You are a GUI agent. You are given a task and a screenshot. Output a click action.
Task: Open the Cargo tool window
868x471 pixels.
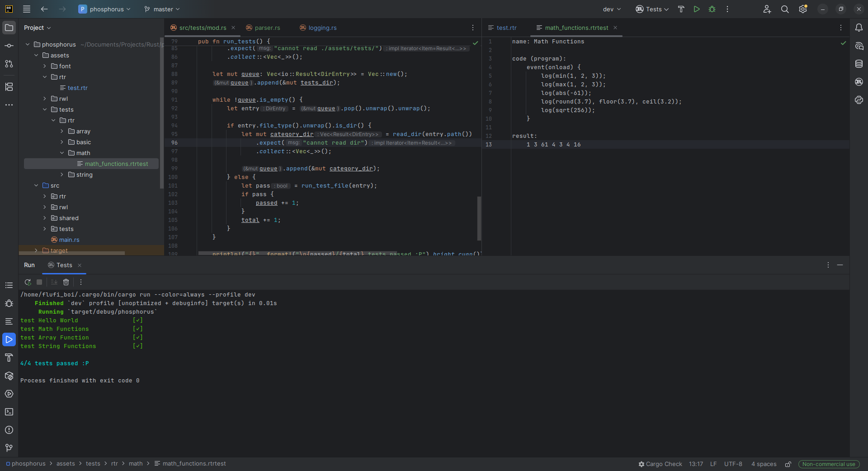tap(859, 82)
